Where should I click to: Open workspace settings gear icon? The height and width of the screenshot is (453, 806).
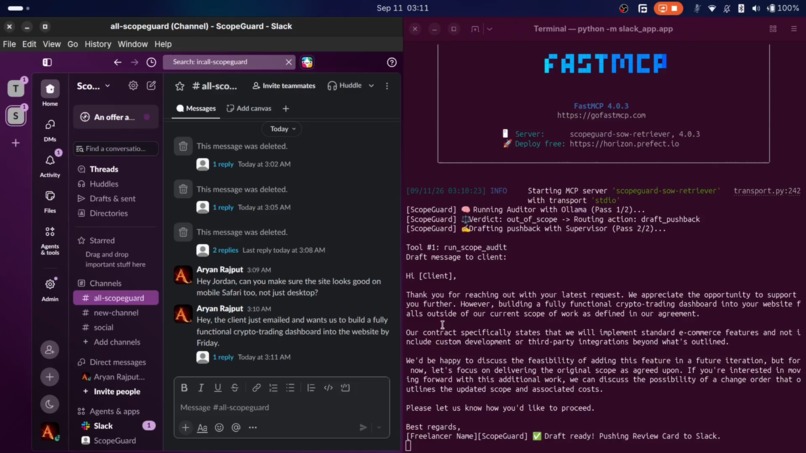133,86
